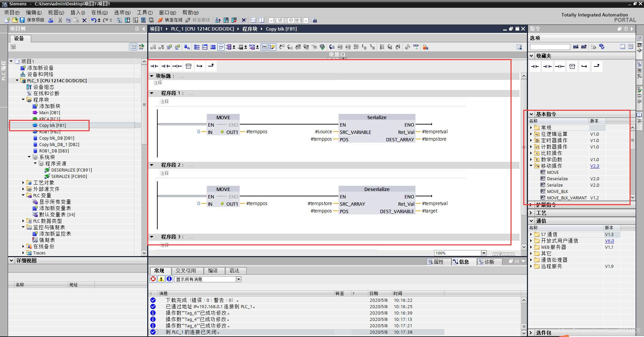Collapse 程序段 2 network
This screenshot has height=337, width=644.
tap(152, 165)
